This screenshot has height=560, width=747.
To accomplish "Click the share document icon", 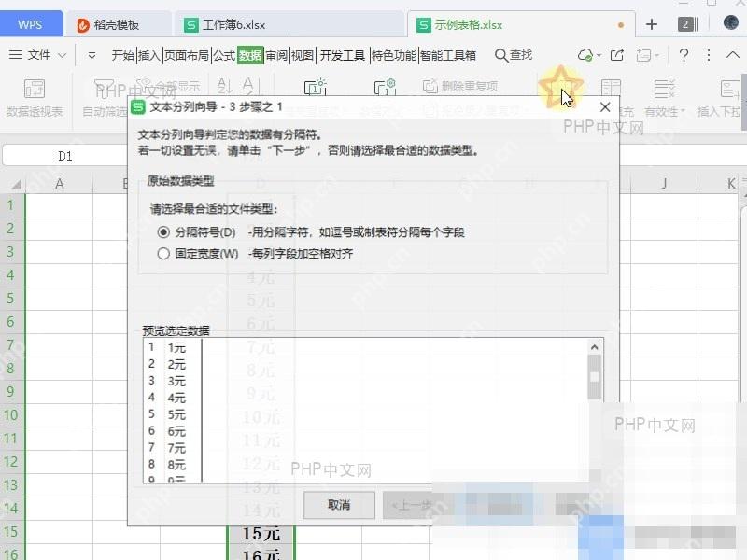I will (617, 55).
